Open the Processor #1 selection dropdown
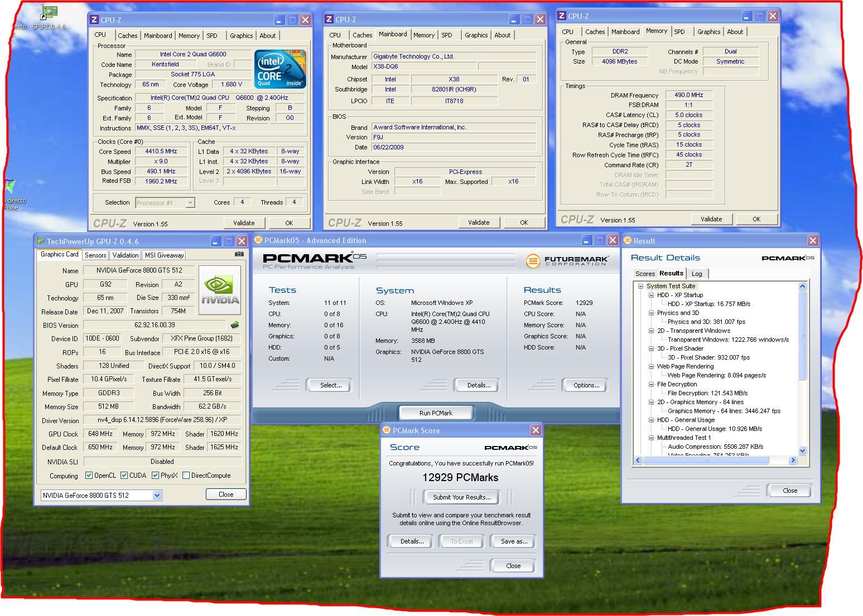Screen dimensions: 863x616 pyautogui.click(x=190, y=203)
